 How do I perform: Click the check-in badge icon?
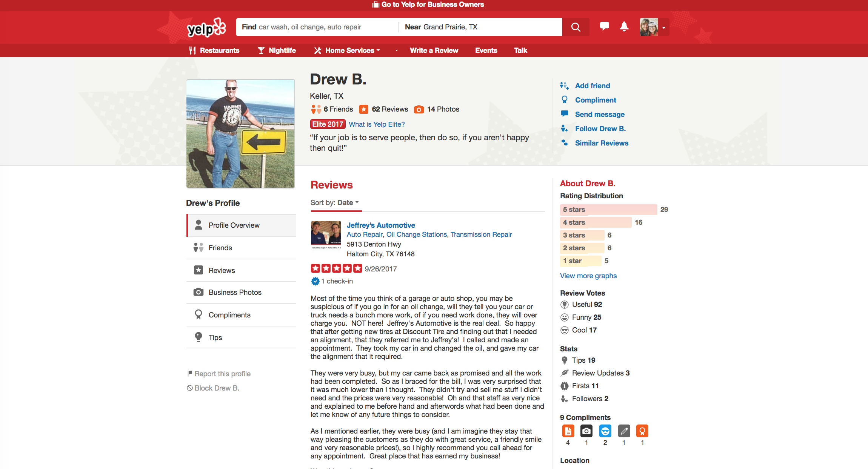[315, 281]
